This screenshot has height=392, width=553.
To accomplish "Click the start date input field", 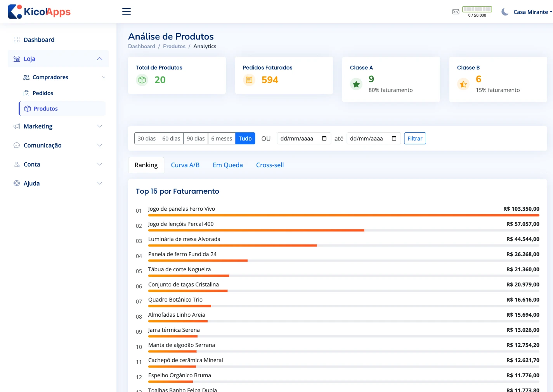I will coord(304,139).
